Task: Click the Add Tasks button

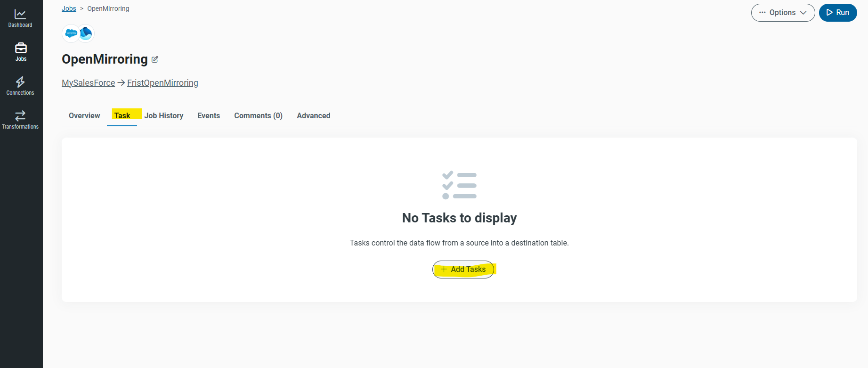Action: tap(463, 270)
